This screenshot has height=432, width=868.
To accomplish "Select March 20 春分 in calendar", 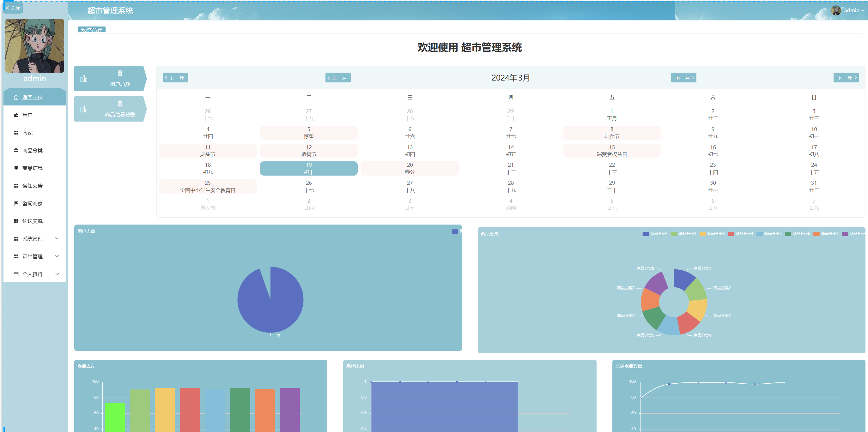I will [x=410, y=168].
